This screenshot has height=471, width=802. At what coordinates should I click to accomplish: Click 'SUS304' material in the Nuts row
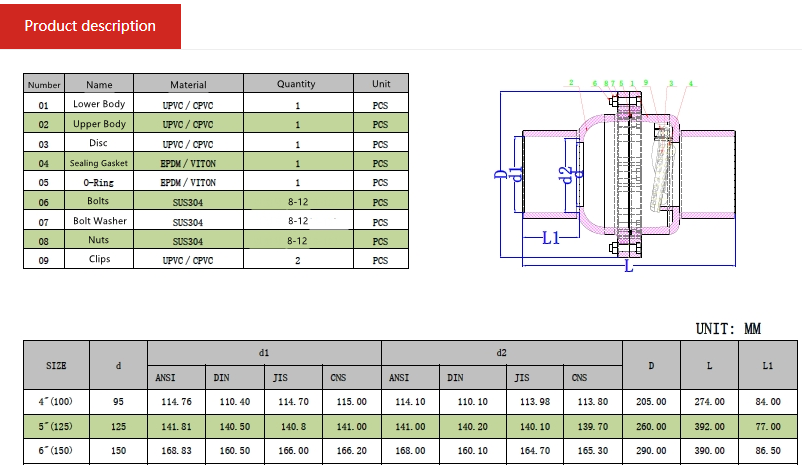tap(188, 241)
